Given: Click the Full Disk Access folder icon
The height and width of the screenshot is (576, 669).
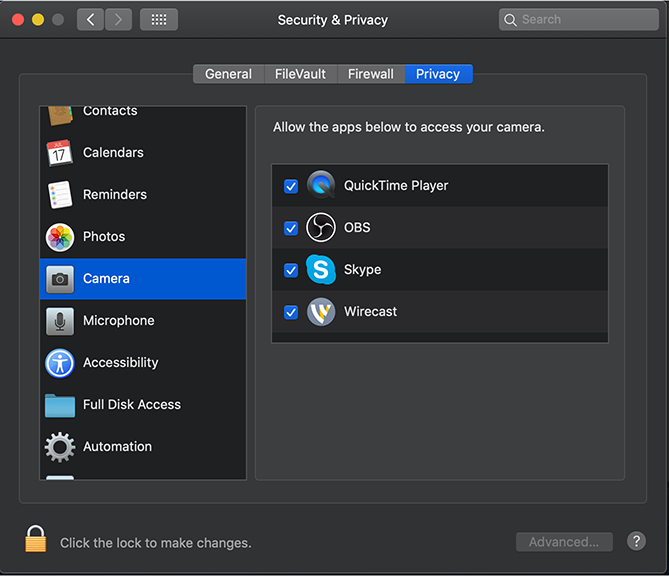Looking at the screenshot, I should [60, 405].
